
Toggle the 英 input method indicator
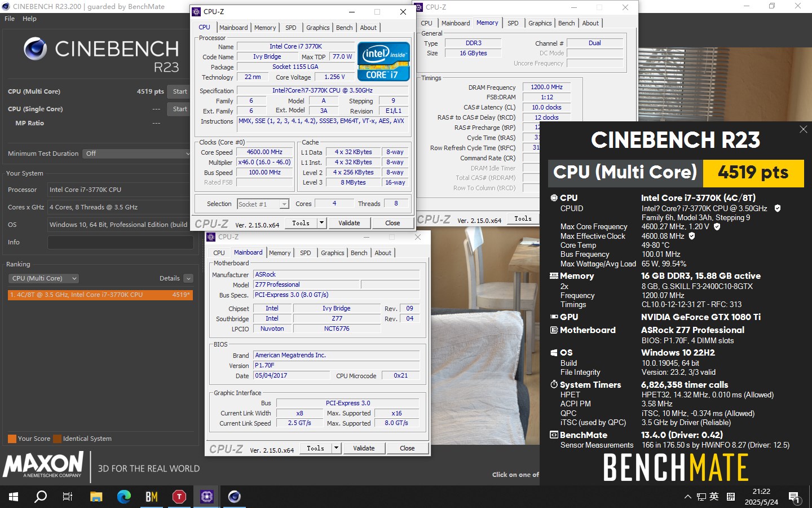click(x=714, y=497)
